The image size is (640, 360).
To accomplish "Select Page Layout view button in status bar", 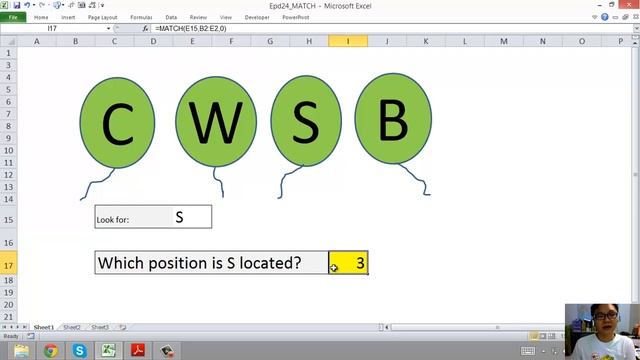I will click(543, 336).
